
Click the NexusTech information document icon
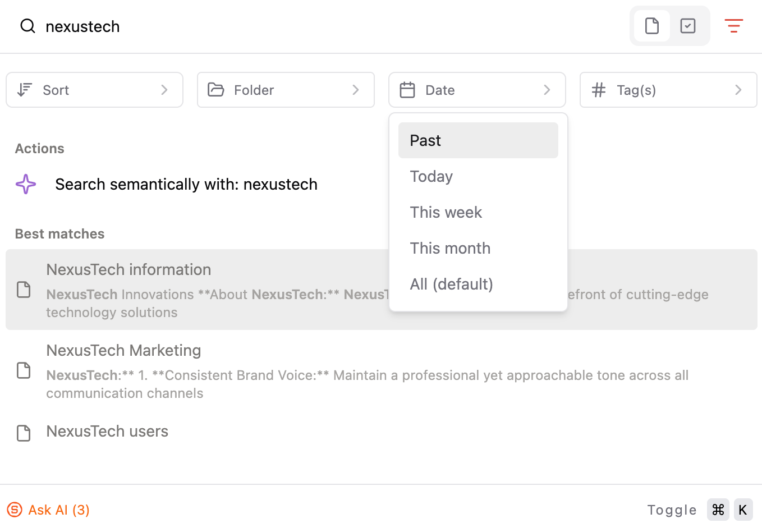[x=24, y=290]
